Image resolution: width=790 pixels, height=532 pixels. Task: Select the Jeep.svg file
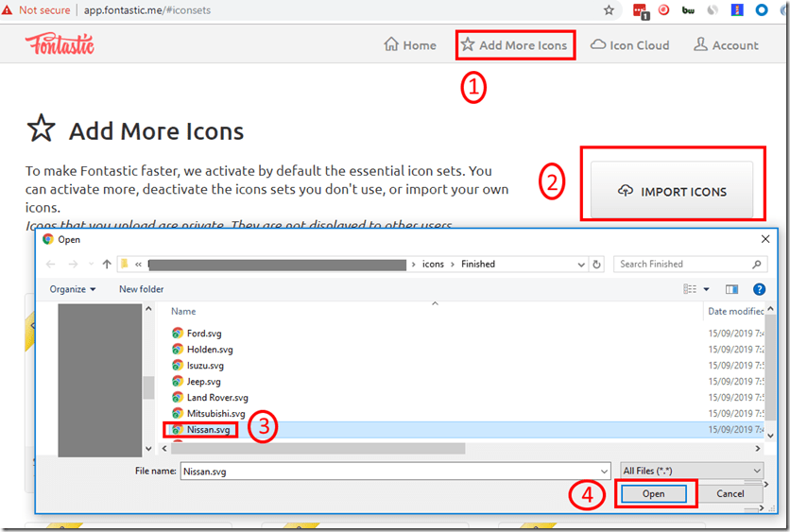tap(203, 382)
